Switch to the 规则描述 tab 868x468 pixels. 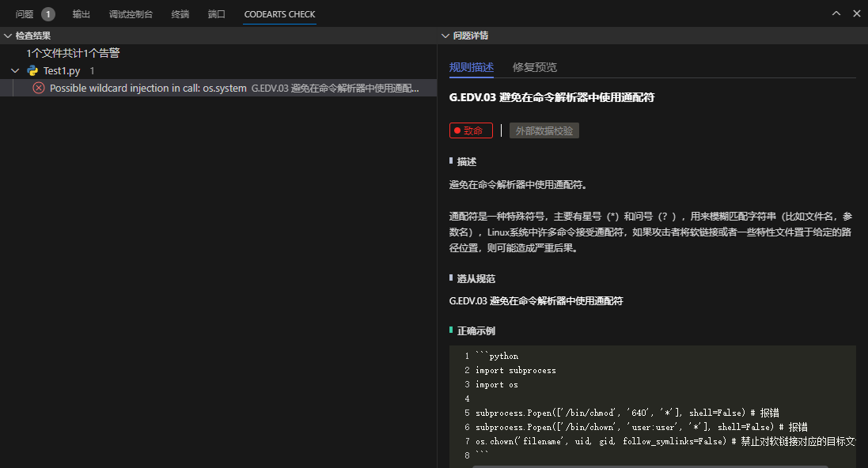coord(471,67)
